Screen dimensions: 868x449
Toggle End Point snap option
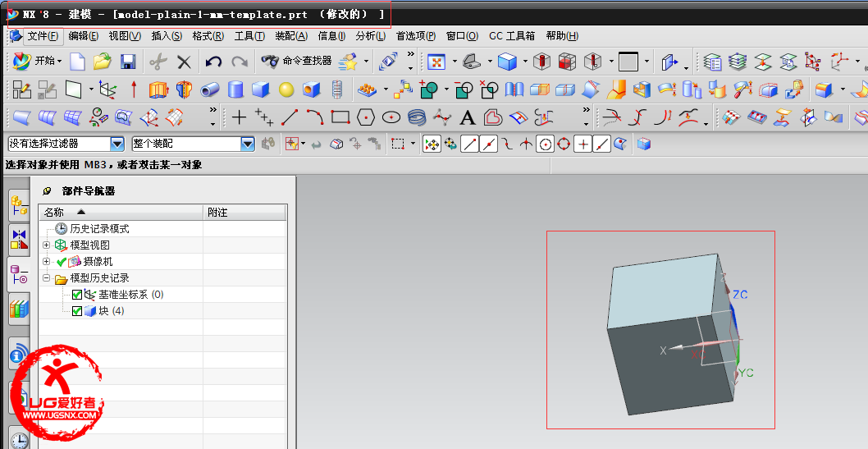click(469, 144)
